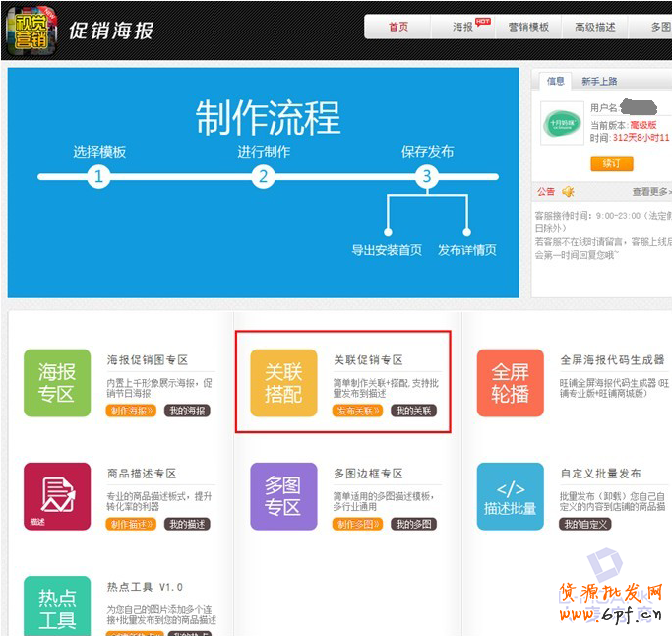Open the 高级描述 navigation tab
Viewport: 672px width, 636px height.
(x=595, y=27)
